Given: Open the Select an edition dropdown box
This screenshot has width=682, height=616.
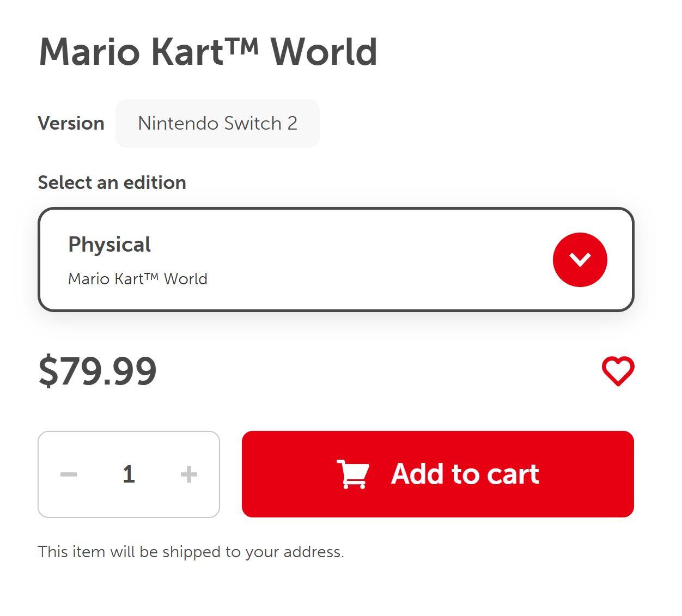Looking at the screenshot, I should (336, 259).
